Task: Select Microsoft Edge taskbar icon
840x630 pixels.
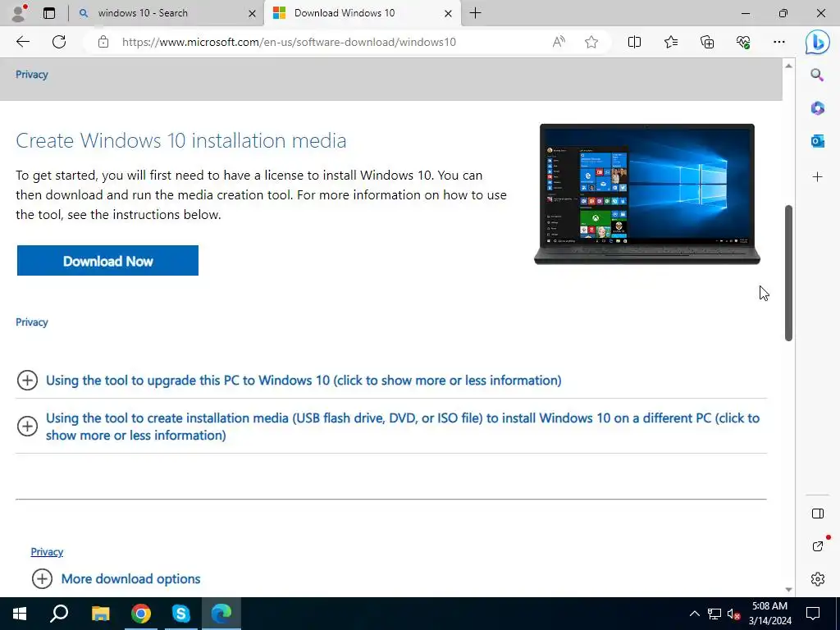Action: pyautogui.click(x=221, y=614)
